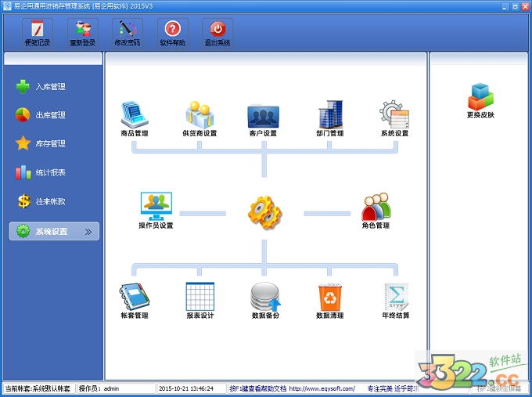Select the 系统设置 sidebar tab

tap(54, 231)
